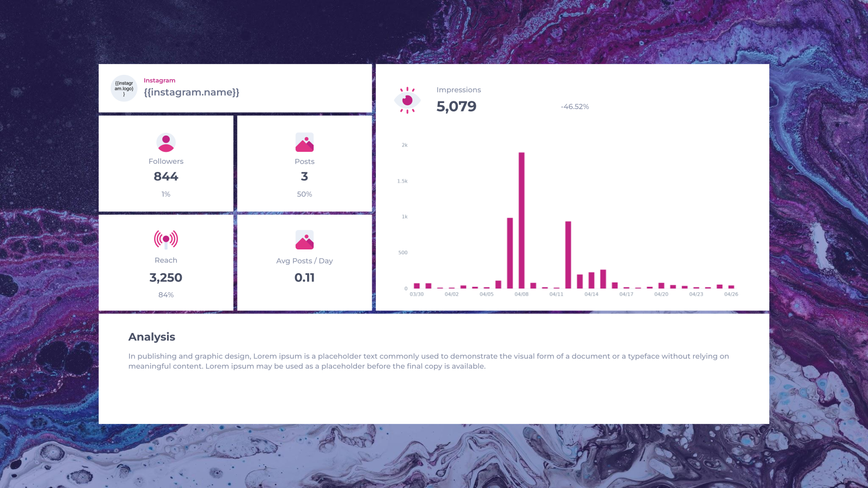Image resolution: width=868 pixels, height=488 pixels.
Task: Click the 2k y-axis label
Action: point(405,145)
